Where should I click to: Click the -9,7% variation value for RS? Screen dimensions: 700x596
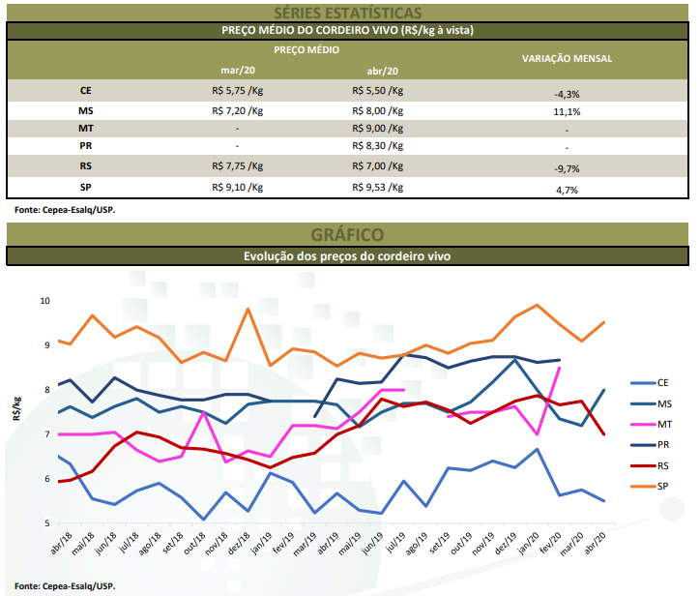(568, 168)
